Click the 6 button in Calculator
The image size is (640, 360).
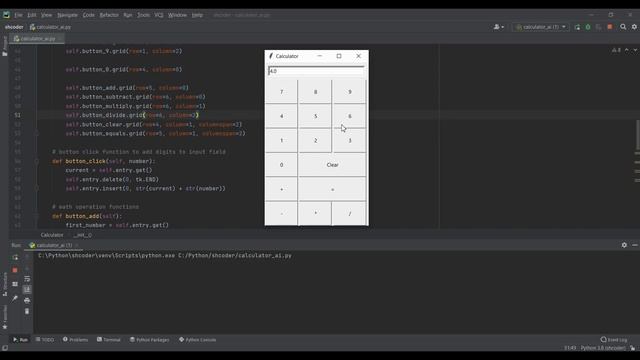pyautogui.click(x=349, y=116)
